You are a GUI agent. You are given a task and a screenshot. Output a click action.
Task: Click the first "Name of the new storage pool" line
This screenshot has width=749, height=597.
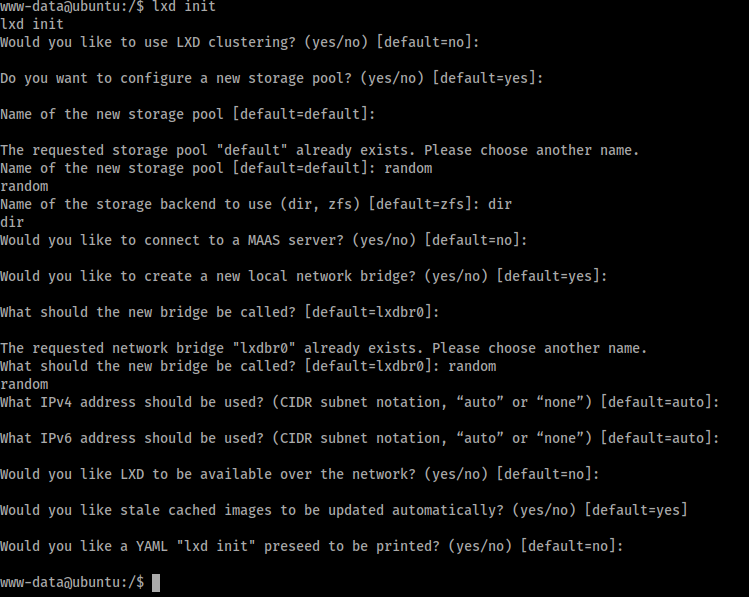pos(188,114)
